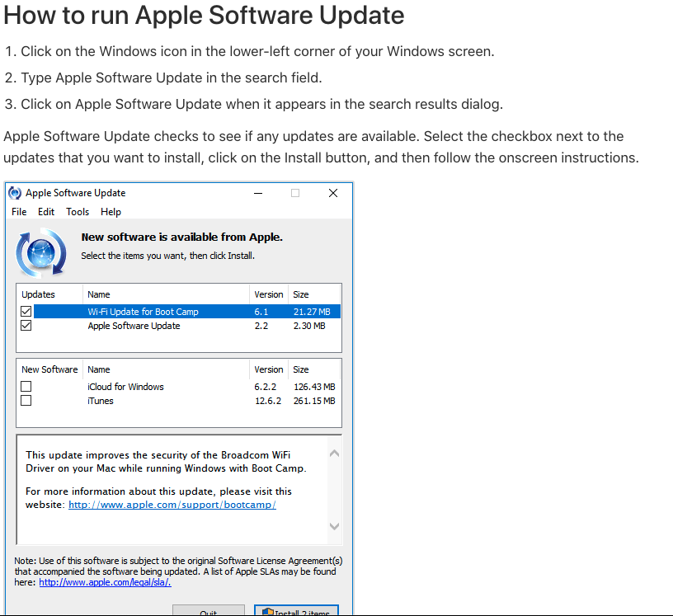Click the Apple Software Update title bar icon
Image resolution: width=673 pixels, height=616 pixels.
[15, 193]
